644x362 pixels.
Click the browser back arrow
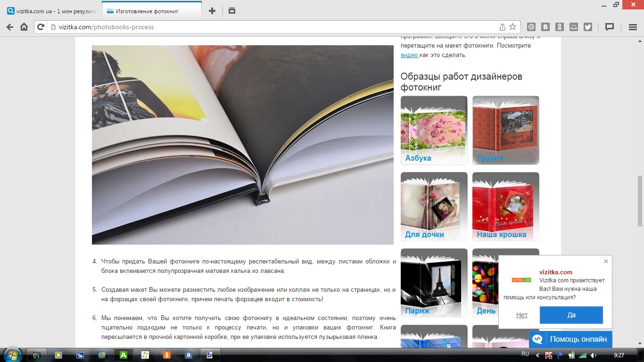pos(10,27)
